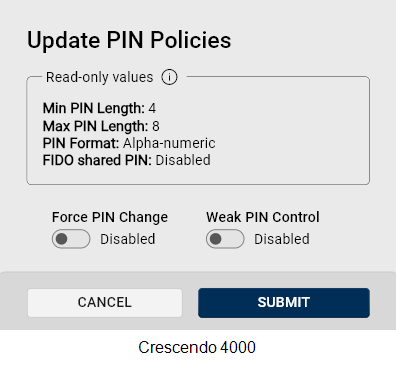Click the Max PIN Length value 8
Screen dimensions: 396x372
[156, 126]
